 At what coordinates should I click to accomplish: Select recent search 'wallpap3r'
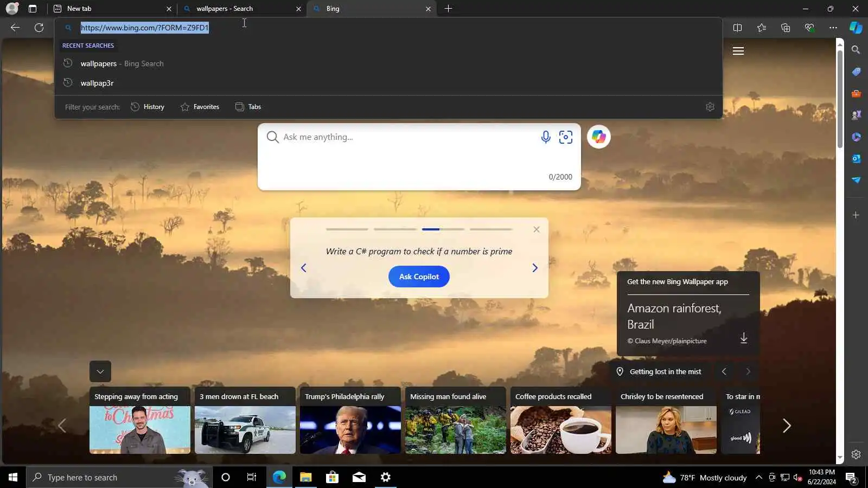[388, 83]
